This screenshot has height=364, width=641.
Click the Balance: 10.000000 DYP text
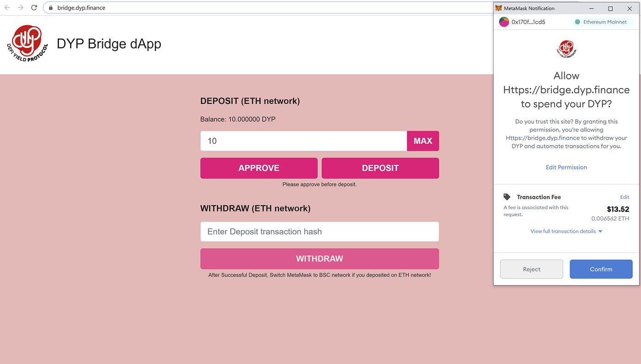coord(238,120)
